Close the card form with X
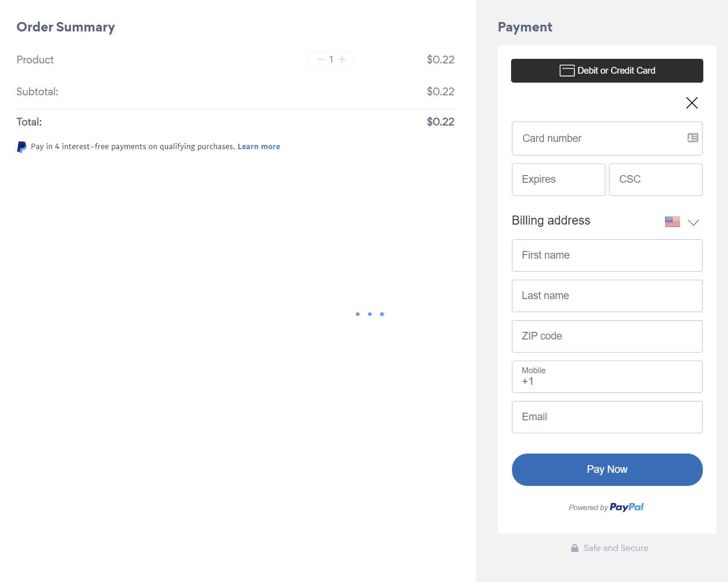Screen dimensions: 728x582 point(692,103)
